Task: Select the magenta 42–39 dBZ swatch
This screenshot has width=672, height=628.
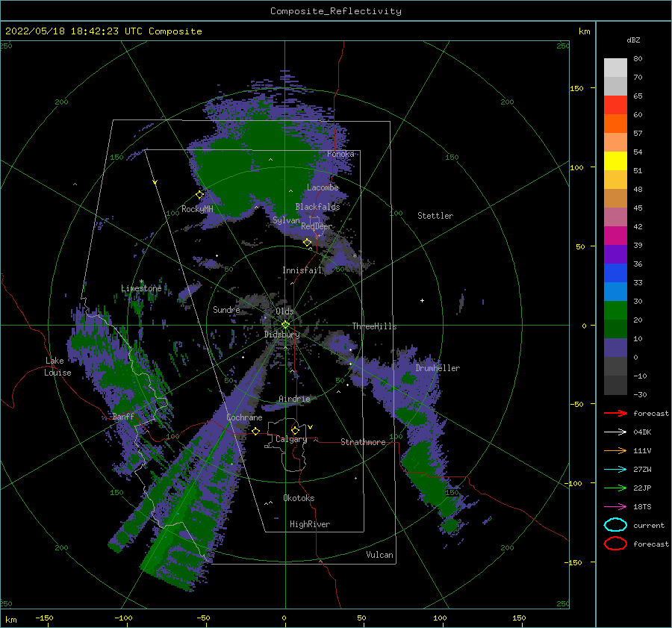Action: 615,236
